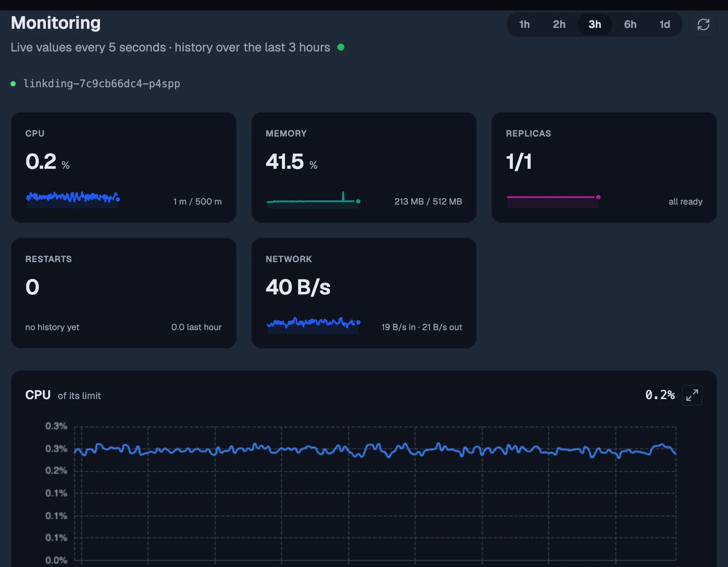Click the green pod status dot
Viewport: 728px width, 567px height.
(13, 84)
